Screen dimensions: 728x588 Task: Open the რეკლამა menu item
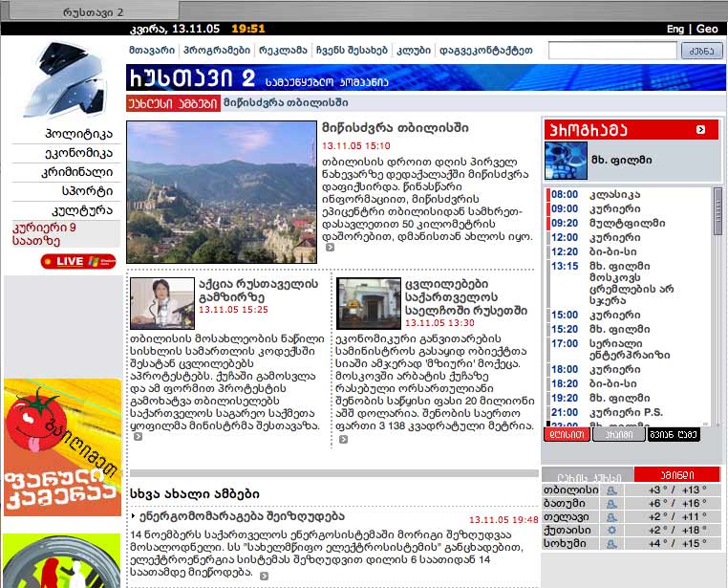coord(283,50)
